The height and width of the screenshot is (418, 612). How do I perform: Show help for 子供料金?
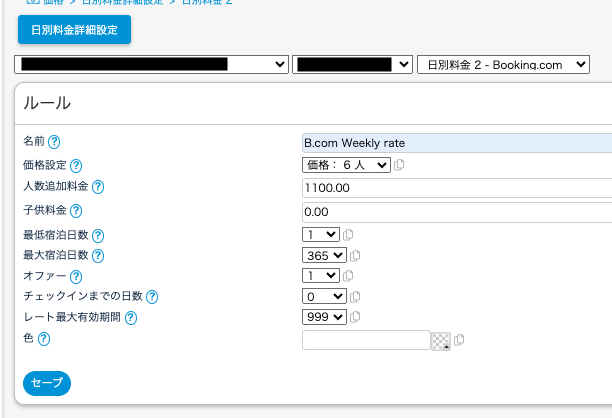pos(76,210)
